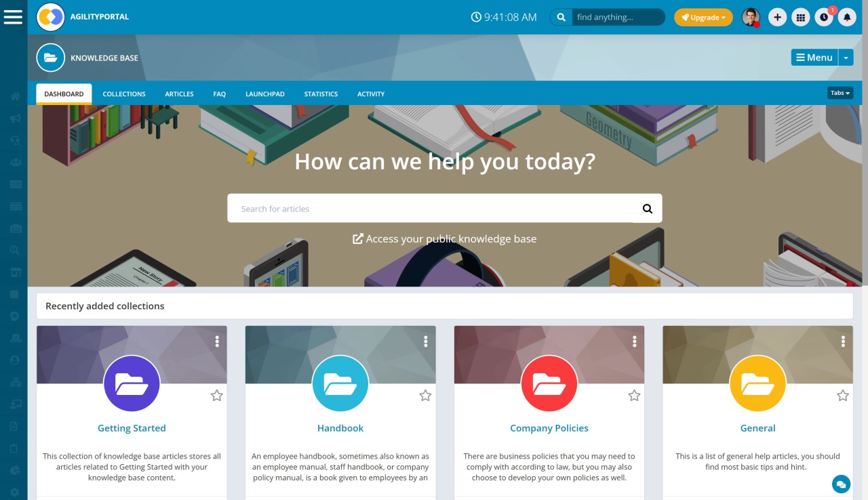
Task: Open options menu on the Handbook card
Action: pos(426,341)
